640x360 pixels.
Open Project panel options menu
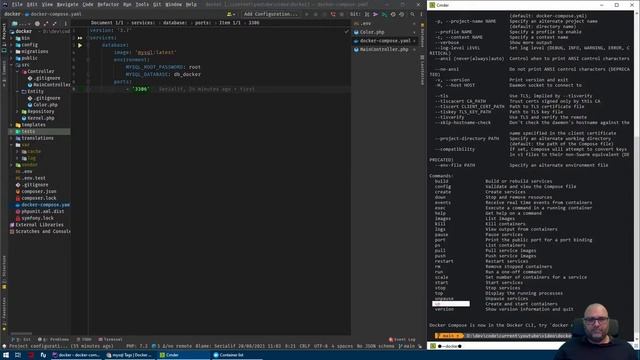[x=65, y=23]
